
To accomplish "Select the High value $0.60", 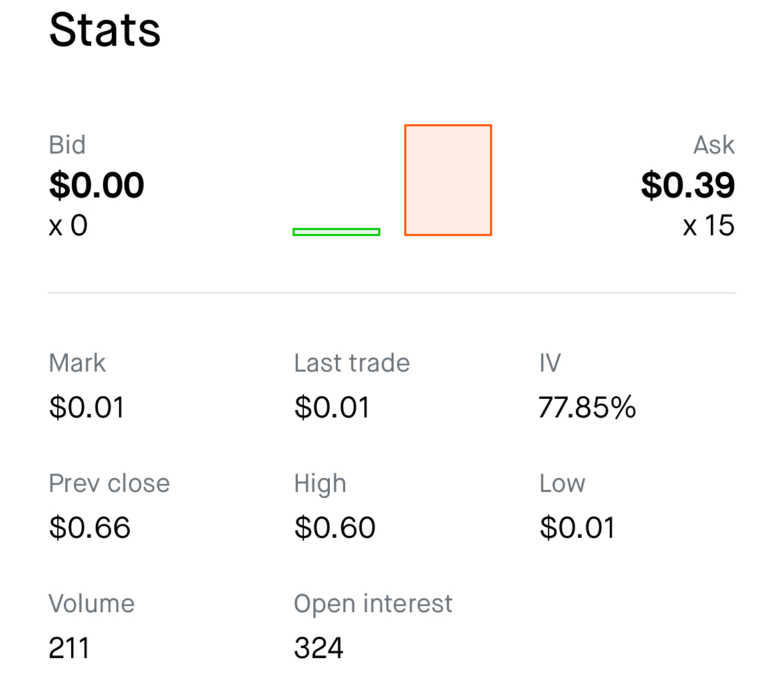I will [x=335, y=528].
